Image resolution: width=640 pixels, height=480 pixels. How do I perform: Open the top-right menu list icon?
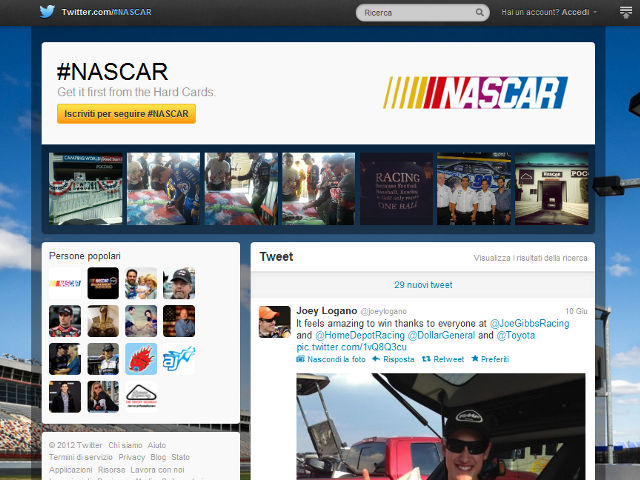[x=626, y=12]
